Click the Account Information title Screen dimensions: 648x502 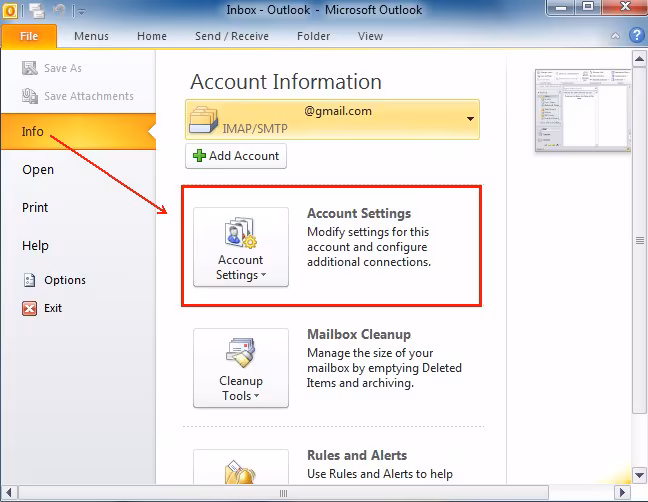coord(286,82)
